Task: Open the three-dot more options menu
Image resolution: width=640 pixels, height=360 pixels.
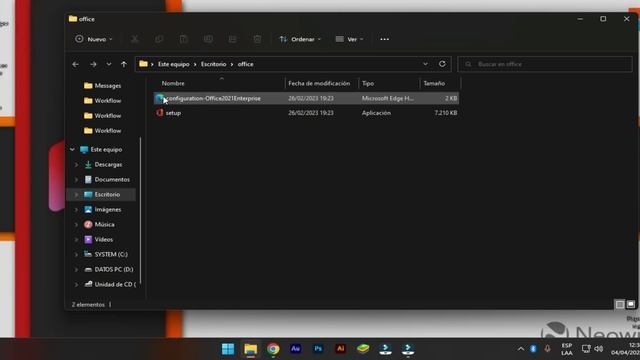Action: 384,39
